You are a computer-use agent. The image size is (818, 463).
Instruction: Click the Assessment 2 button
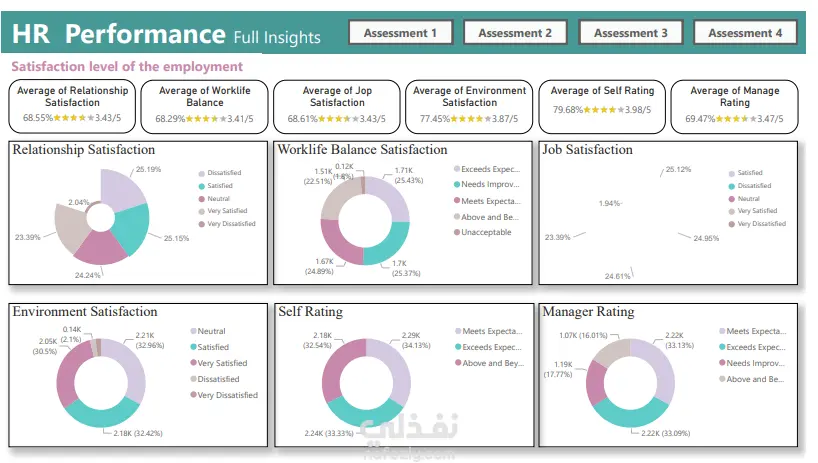(x=515, y=33)
